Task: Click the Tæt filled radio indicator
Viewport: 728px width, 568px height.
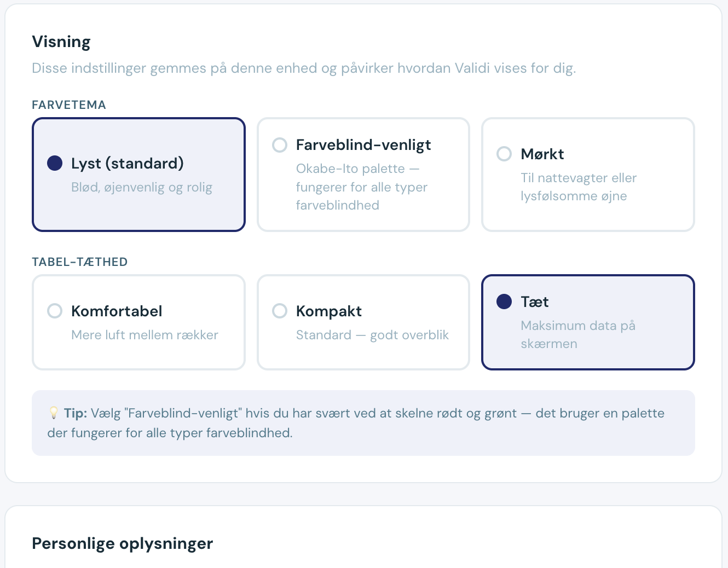Action: (504, 302)
